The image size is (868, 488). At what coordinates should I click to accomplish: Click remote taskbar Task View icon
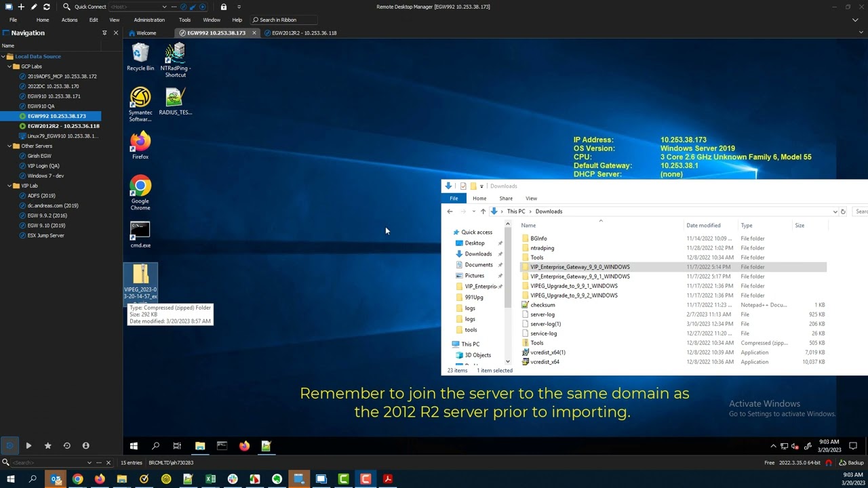click(177, 445)
